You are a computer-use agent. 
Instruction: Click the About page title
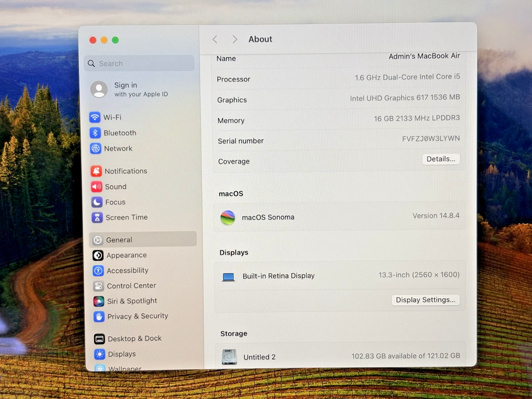pos(260,39)
